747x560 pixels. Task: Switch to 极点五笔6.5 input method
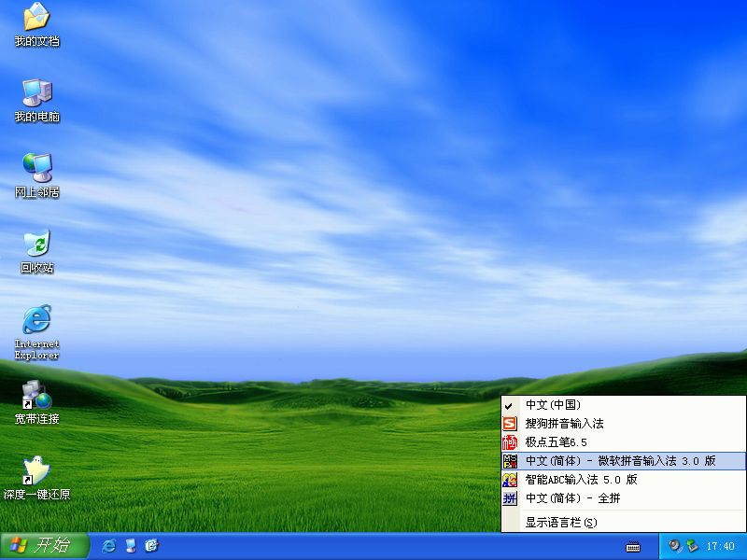tap(623, 441)
